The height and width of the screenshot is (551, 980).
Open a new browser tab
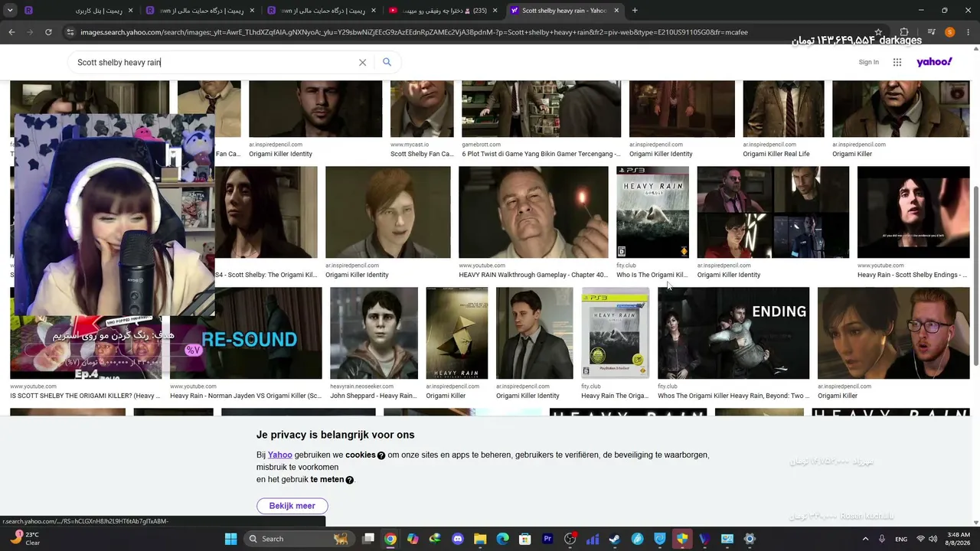(x=635, y=11)
